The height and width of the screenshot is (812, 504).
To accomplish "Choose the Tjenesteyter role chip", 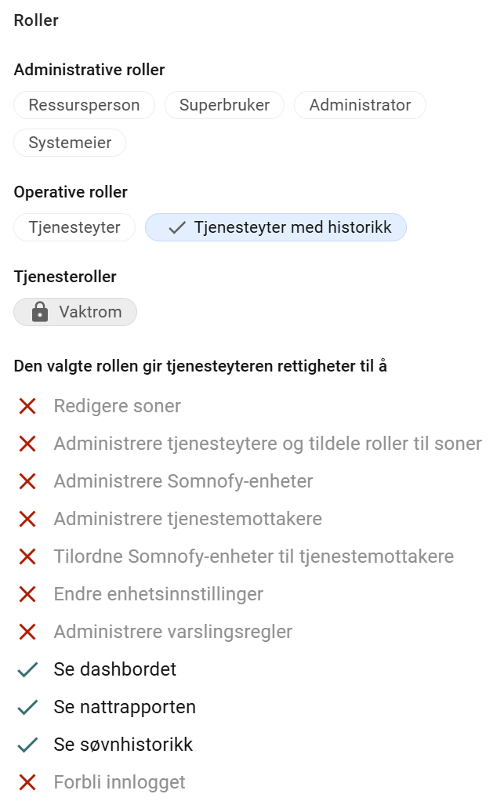I will [x=74, y=227].
